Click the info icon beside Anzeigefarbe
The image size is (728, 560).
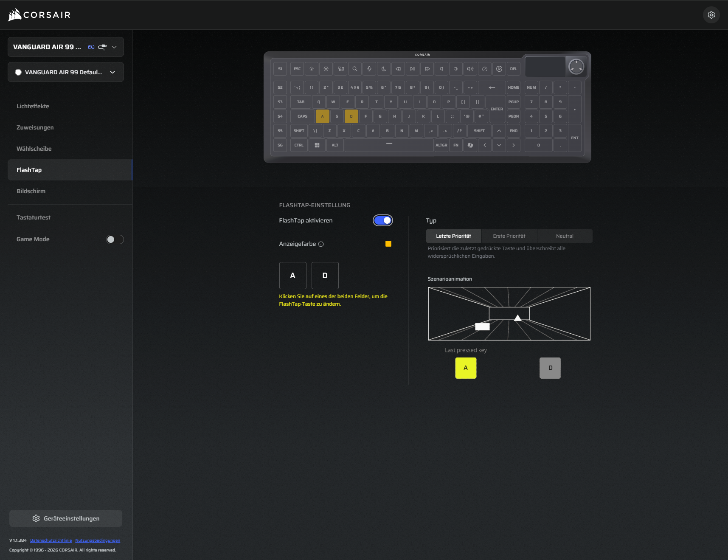[x=321, y=244]
